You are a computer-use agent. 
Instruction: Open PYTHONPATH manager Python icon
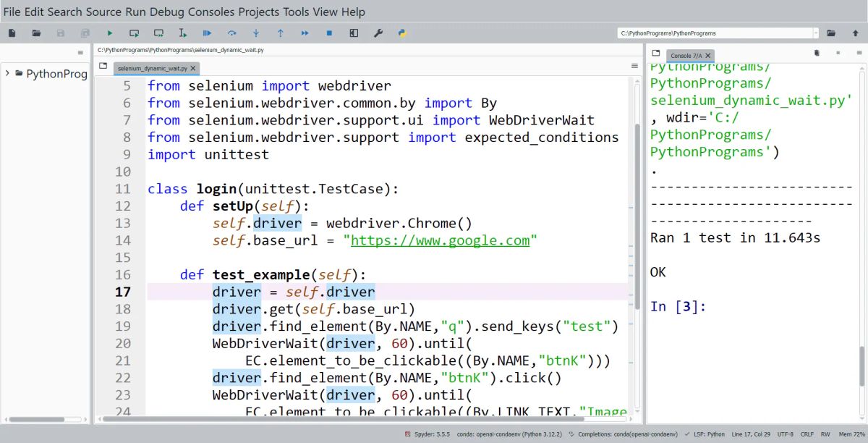pyautogui.click(x=402, y=33)
